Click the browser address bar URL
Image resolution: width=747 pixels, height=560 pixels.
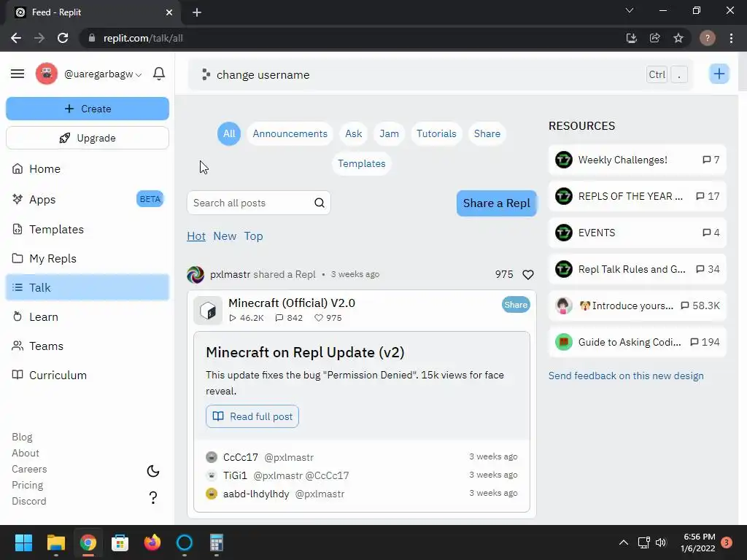(143, 38)
